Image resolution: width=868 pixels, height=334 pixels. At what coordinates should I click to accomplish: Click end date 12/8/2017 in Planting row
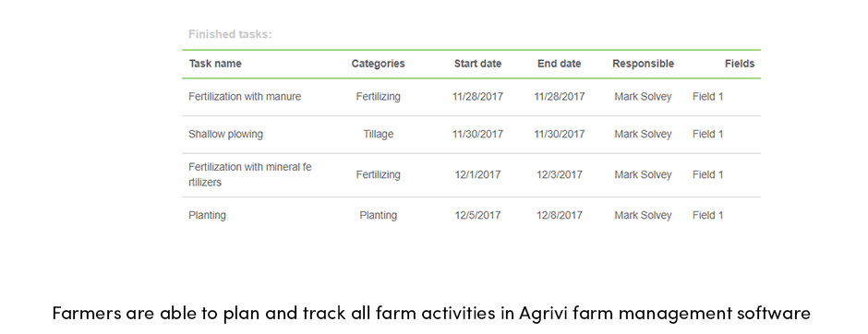pos(559,216)
